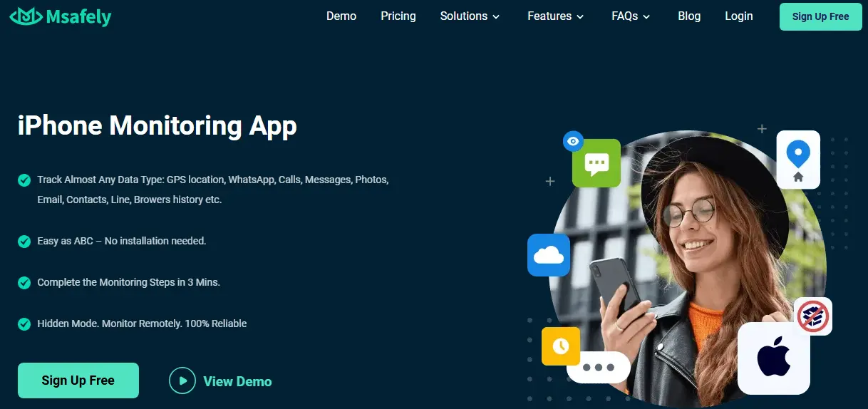Image resolution: width=868 pixels, height=409 pixels.
Task: Expand the Solutions dropdown chevron
Action: (x=496, y=16)
